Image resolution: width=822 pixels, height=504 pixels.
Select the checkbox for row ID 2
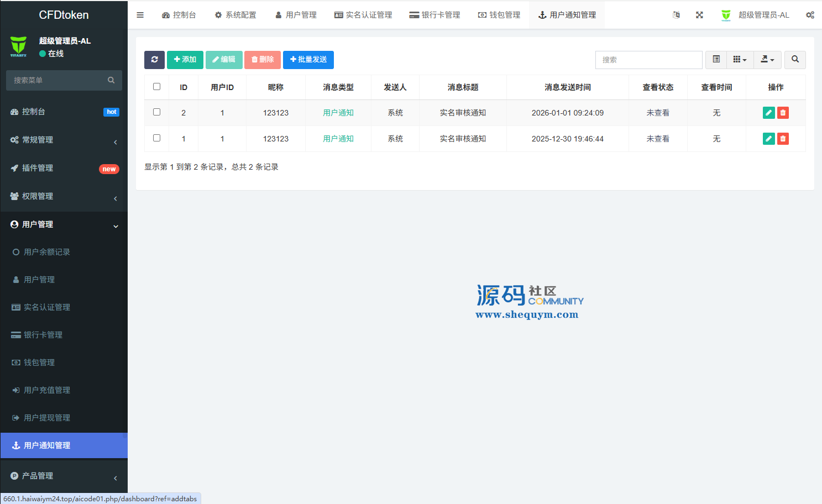coord(157,112)
